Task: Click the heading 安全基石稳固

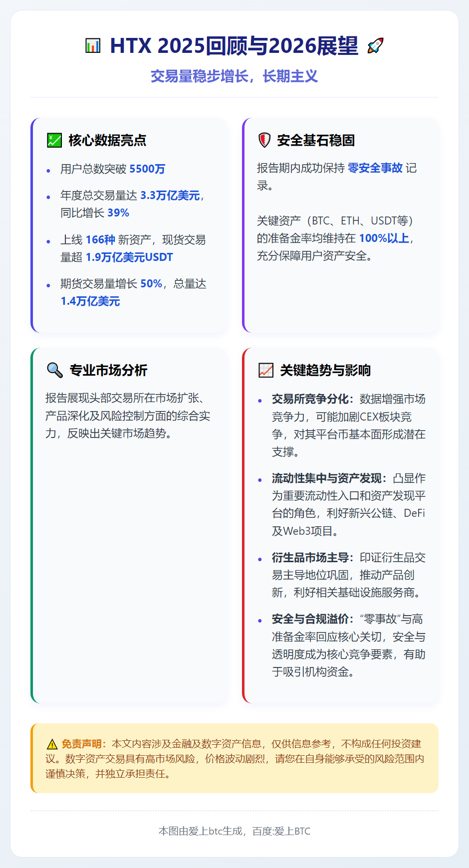Action: click(316, 140)
